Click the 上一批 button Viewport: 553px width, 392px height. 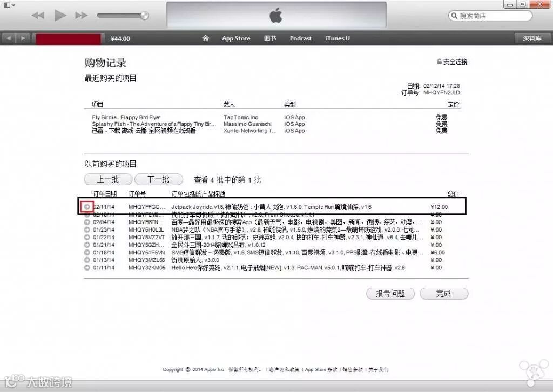pos(108,179)
